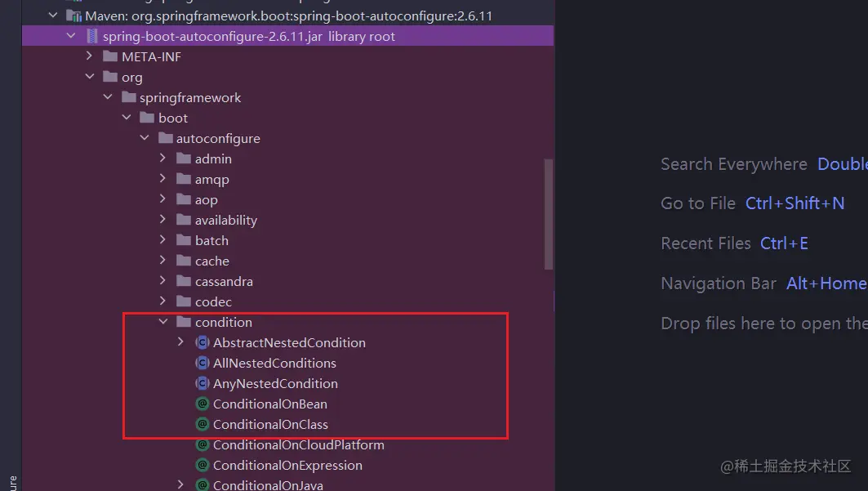Viewport: 868px width, 491px height.
Task: Select the META-INF folder label
Action: [x=151, y=56]
